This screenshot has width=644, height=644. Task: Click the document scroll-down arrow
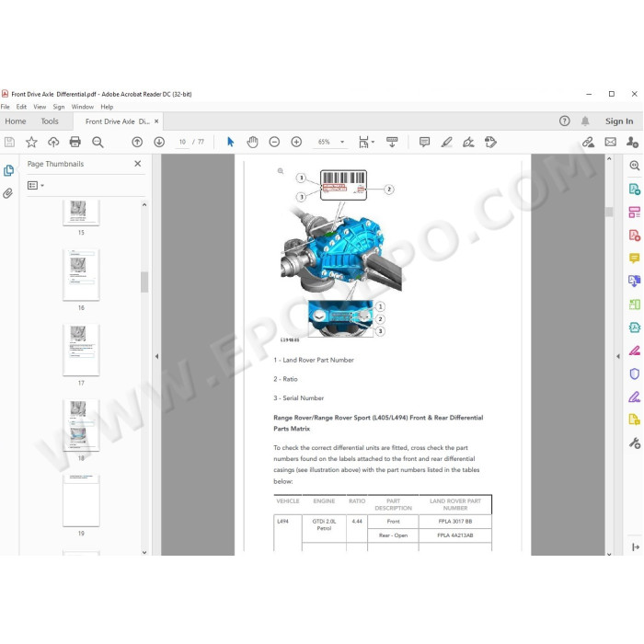pos(609,553)
